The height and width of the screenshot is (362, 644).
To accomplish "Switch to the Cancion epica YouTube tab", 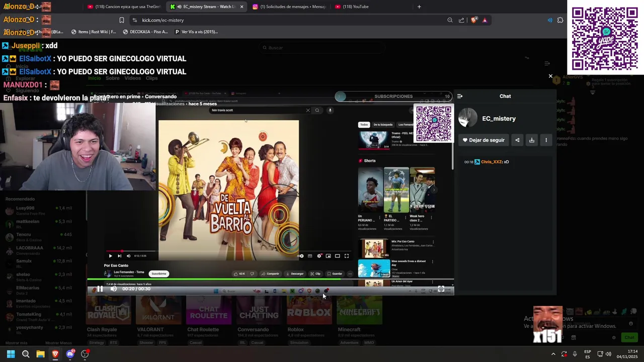I will pyautogui.click(x=124, y=7).
